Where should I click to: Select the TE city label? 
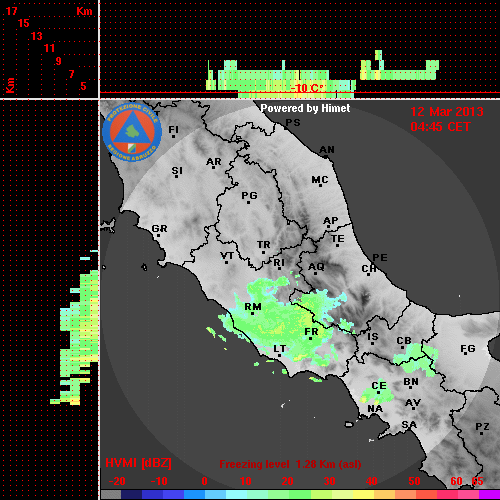click(338, 239)
